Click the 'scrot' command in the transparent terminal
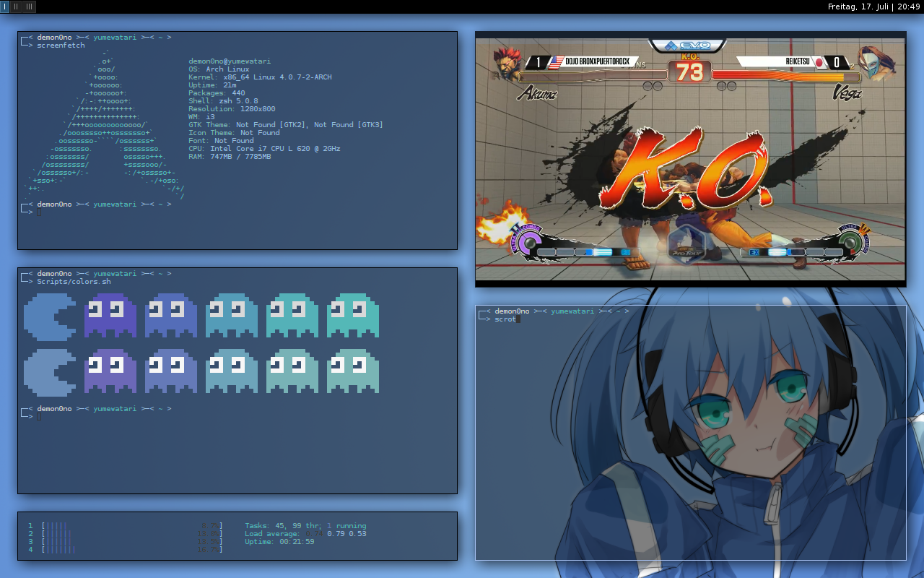Image resolution: width=924 pixels, height=578 pixels. [505, 319]
